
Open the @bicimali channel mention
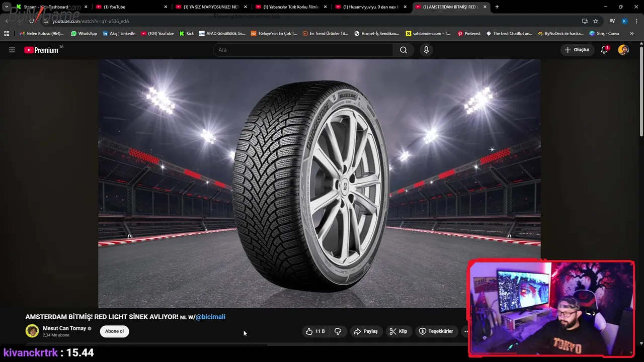(x=210, y=317)
